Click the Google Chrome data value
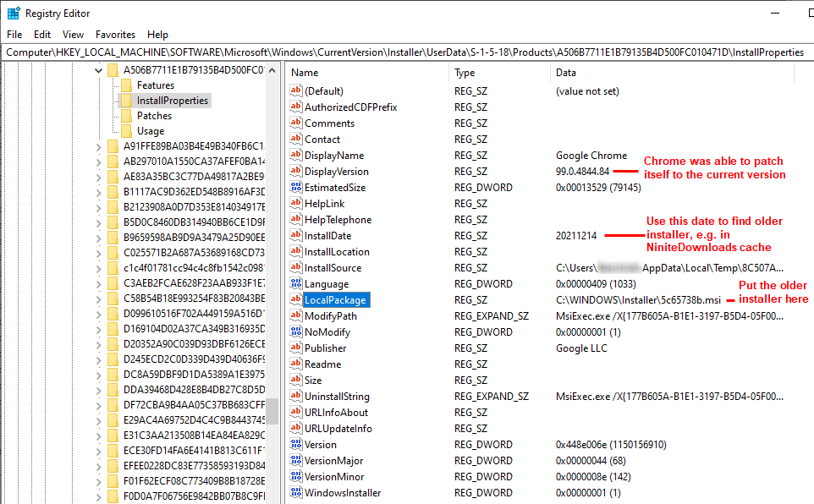 pos(591,156)
